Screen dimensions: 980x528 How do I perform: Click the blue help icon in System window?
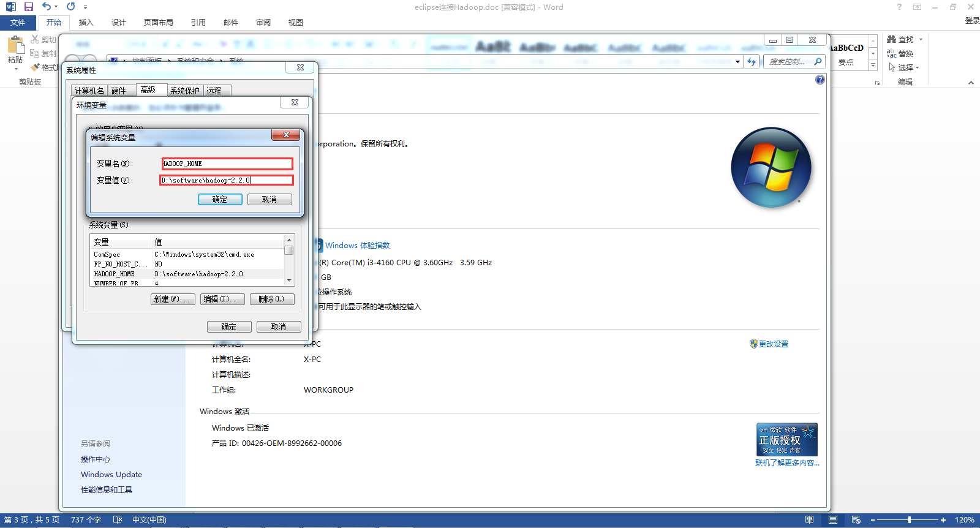coord(820,80)
